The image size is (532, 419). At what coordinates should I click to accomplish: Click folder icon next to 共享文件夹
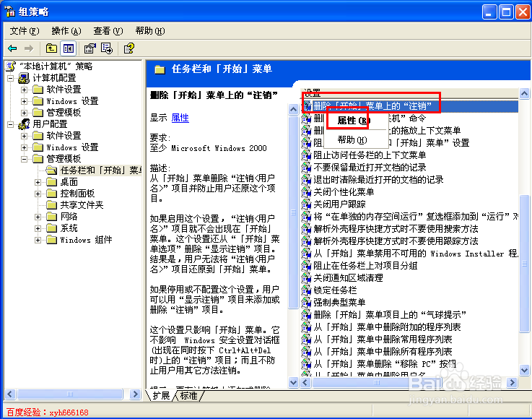click(51, 204)
